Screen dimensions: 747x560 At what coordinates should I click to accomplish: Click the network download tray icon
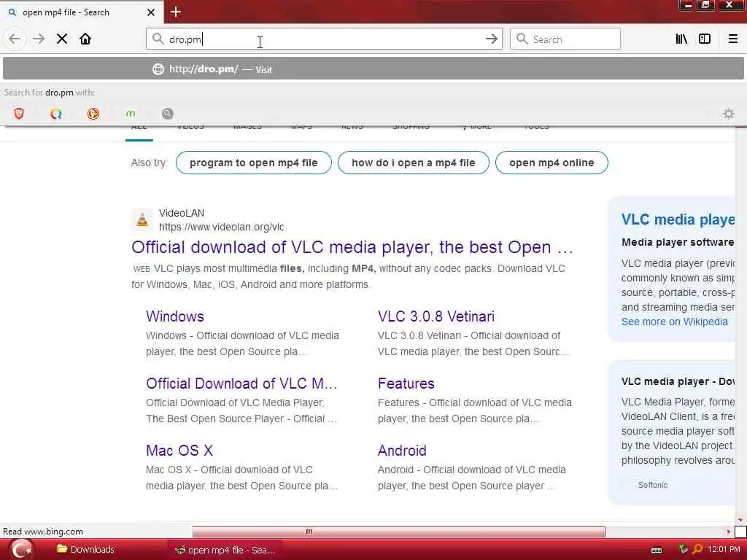(x=683, y=550)
